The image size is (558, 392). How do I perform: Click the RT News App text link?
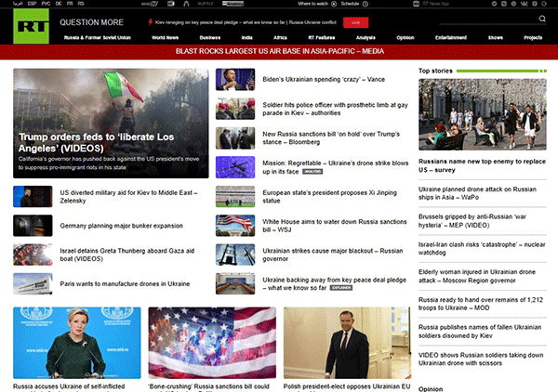[436, 4]
